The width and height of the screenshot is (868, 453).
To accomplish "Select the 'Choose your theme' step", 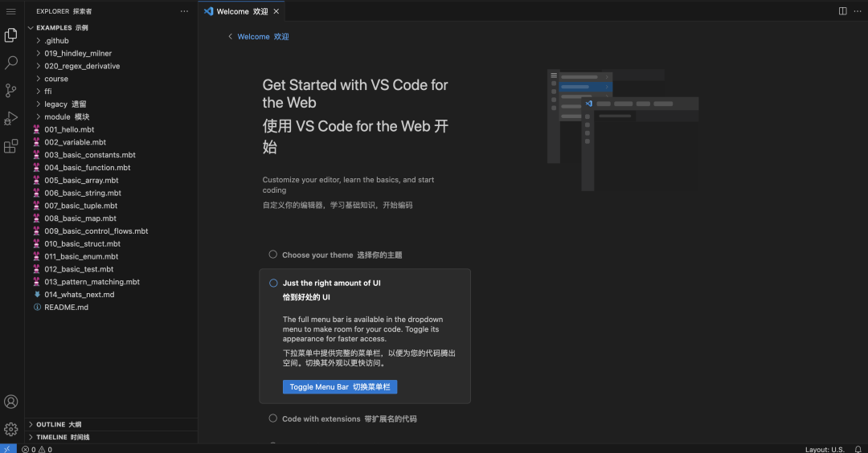I will (x=342, y=255).
